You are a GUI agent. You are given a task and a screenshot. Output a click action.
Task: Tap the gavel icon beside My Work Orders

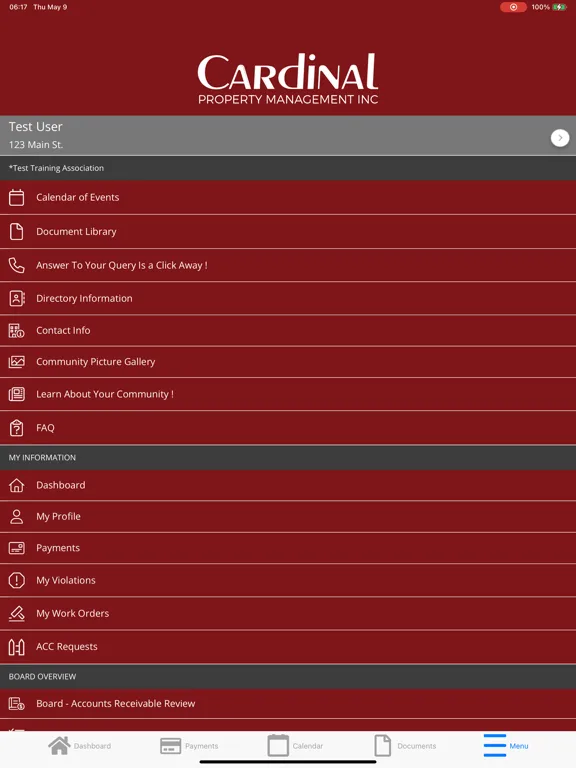click(16, 613)
